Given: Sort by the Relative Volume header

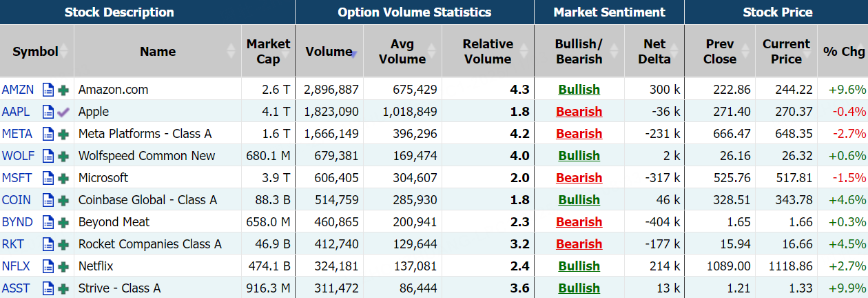Looking at the screenshot, I should tap(487, 52).
